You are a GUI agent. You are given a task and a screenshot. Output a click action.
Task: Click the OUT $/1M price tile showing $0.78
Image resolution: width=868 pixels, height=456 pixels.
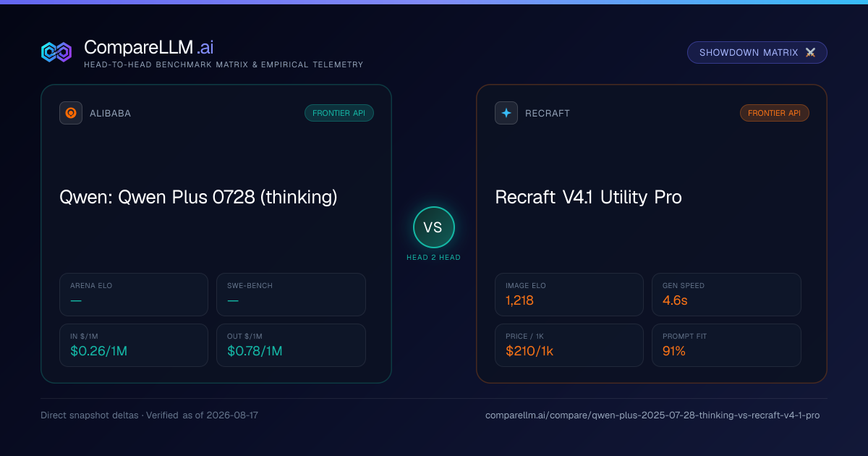point(291,345)
